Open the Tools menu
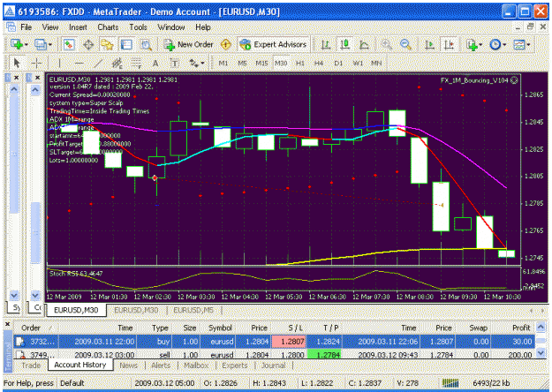Image resolution: width=552 pixels, height=392 pixels. point(138,27)
